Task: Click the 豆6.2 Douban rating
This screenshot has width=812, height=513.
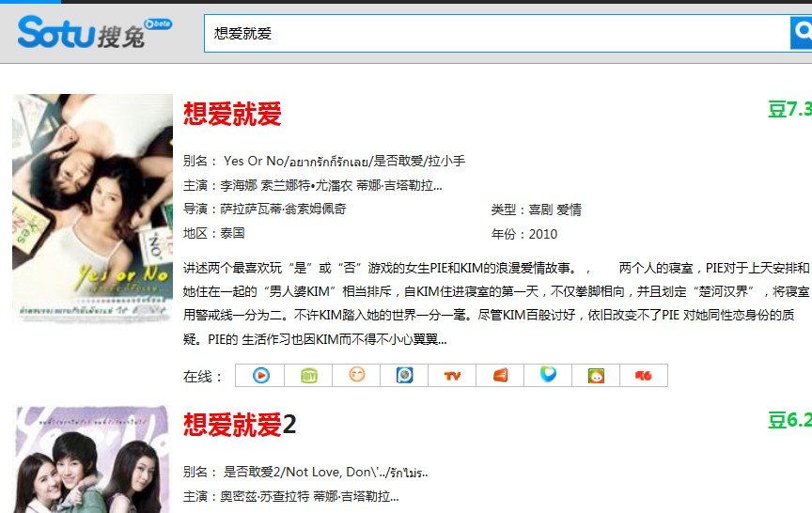Action: pyautogui.click(x=789, y=420)
